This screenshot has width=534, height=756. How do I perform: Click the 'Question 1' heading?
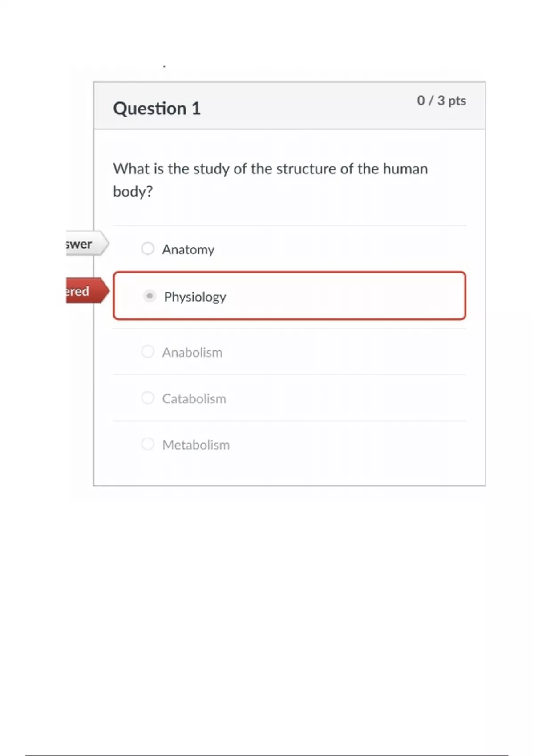click(x=157, y=109)
